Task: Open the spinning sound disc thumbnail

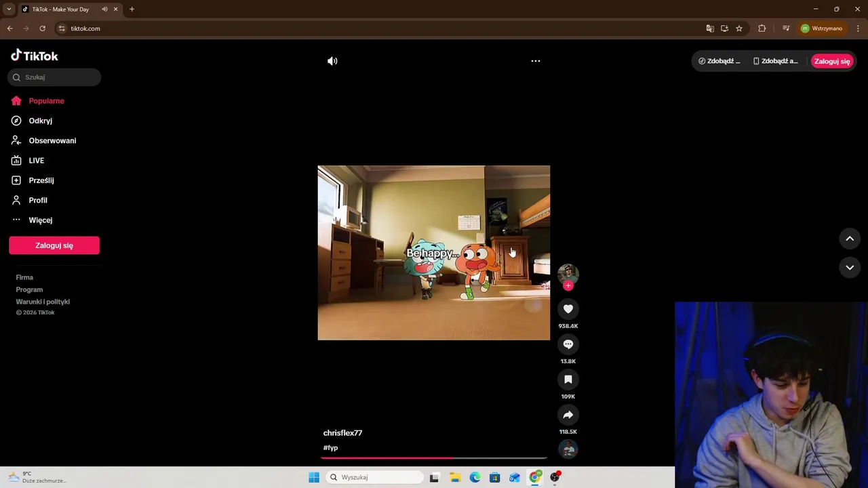Action: coord(568,449)
